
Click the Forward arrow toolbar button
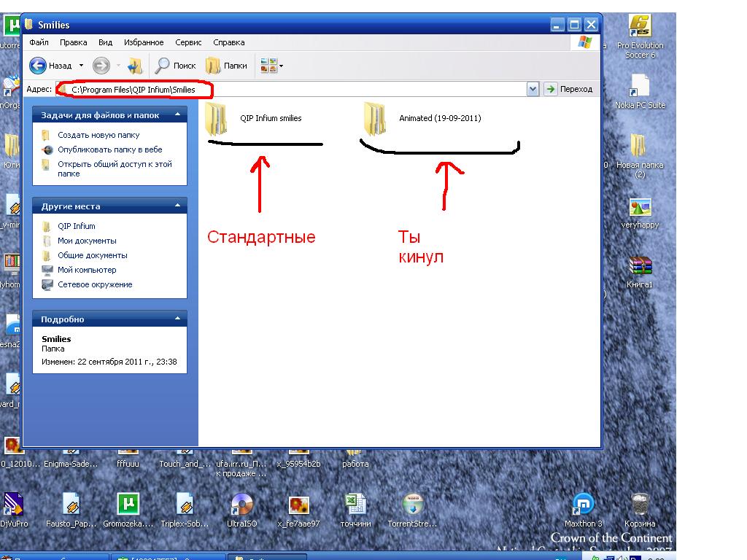pyautogui.click(x=101, y=65)
